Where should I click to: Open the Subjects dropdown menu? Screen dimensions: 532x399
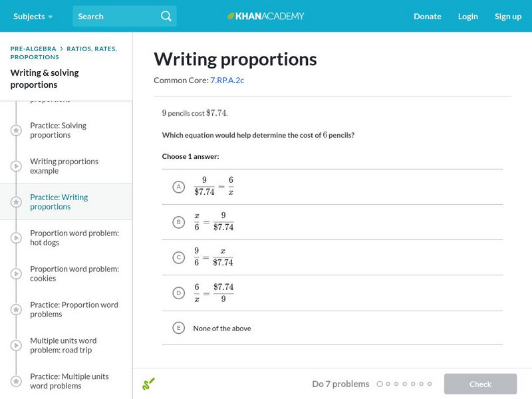[x=33, y=16]
